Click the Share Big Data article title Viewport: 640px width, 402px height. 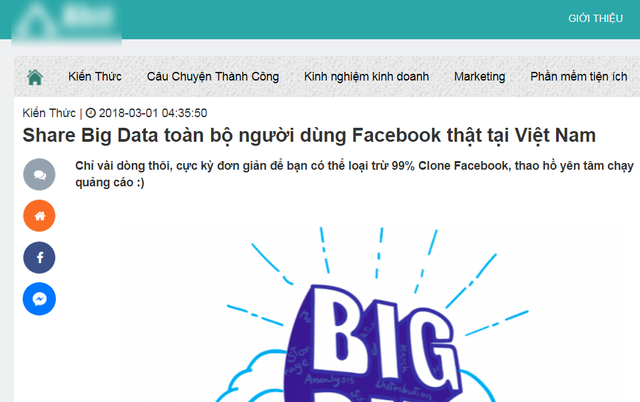coord(309,135)
